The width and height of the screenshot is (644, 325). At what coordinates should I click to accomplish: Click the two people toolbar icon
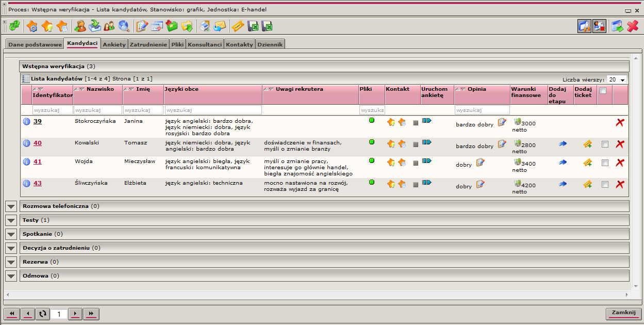point(109,26)
